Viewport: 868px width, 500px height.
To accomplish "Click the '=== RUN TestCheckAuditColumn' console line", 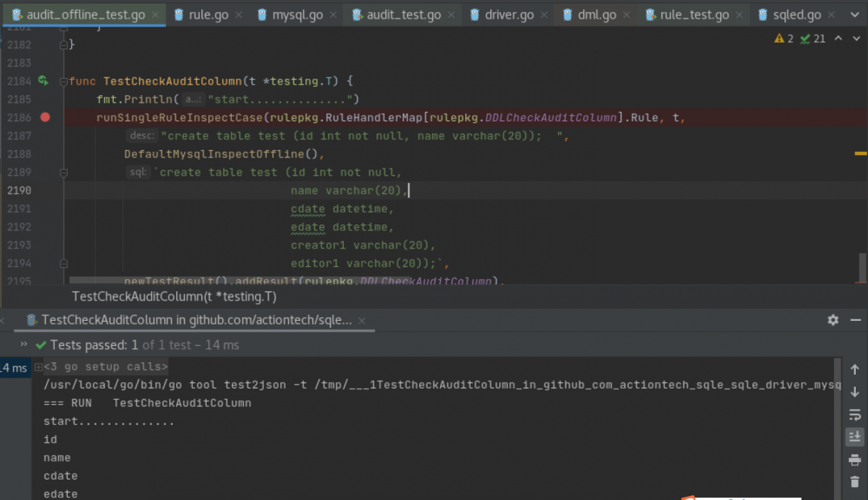I will 147,403.
